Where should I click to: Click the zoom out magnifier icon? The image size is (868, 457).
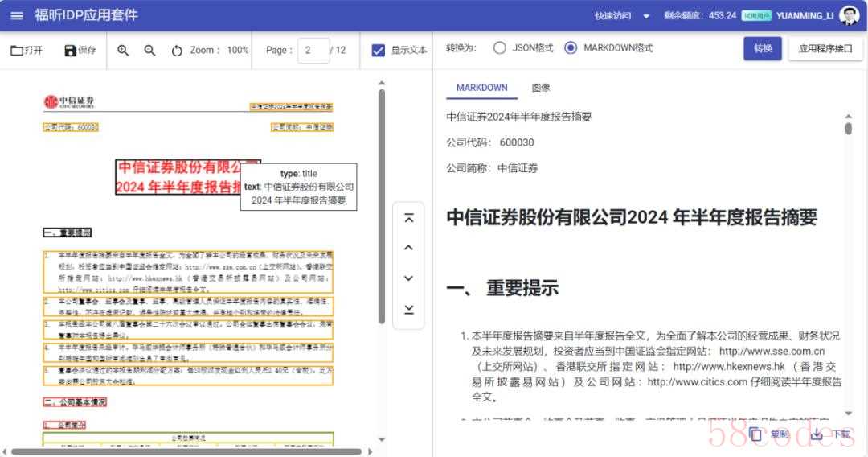coord(149,51)
